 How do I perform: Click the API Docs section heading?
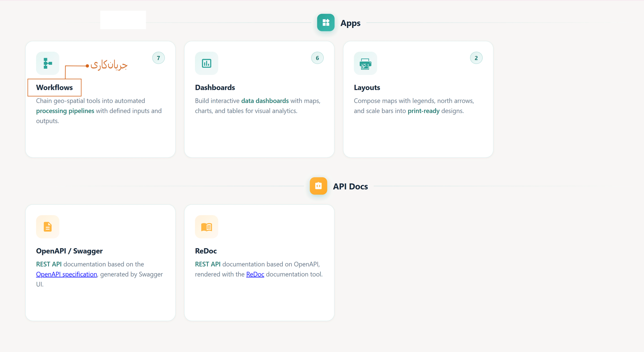coord(350,186)
